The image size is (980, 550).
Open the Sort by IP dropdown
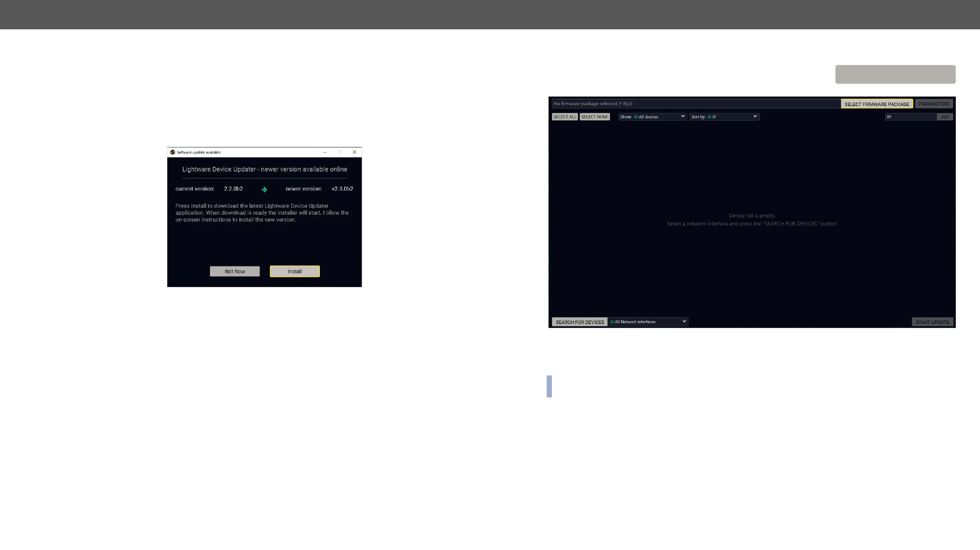[x=724, y=117]
